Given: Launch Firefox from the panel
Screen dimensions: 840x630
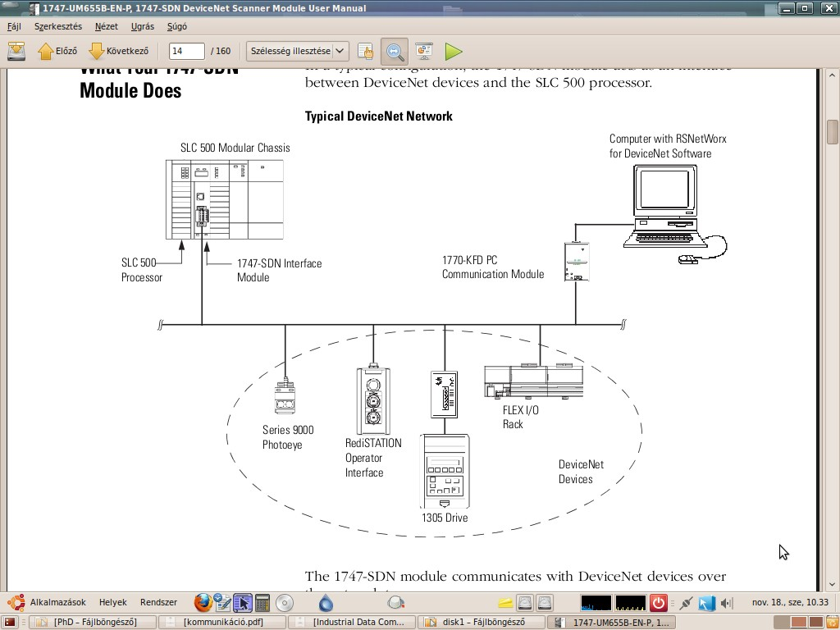Looking at the screenshot, I should 203,603.
